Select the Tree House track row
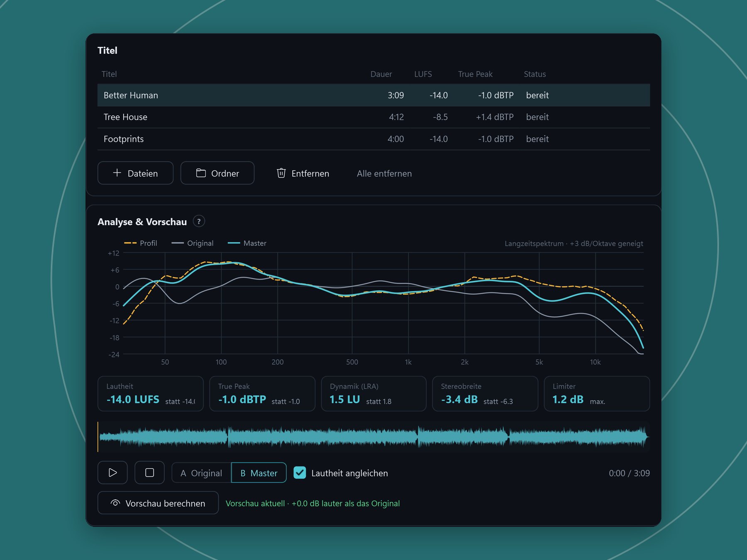The height and width of the screenshot is (560, 747). point(373,117)
